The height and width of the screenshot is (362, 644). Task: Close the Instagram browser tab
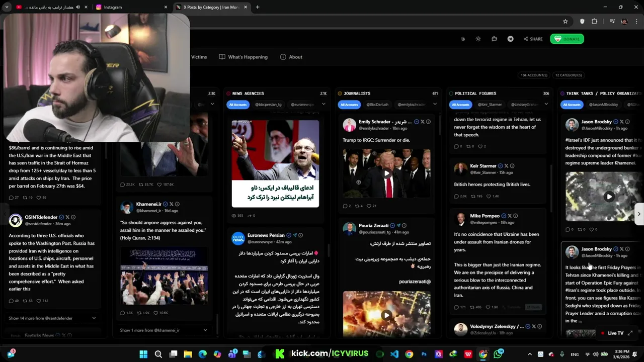pyautogui.click(x=166, y=7)
